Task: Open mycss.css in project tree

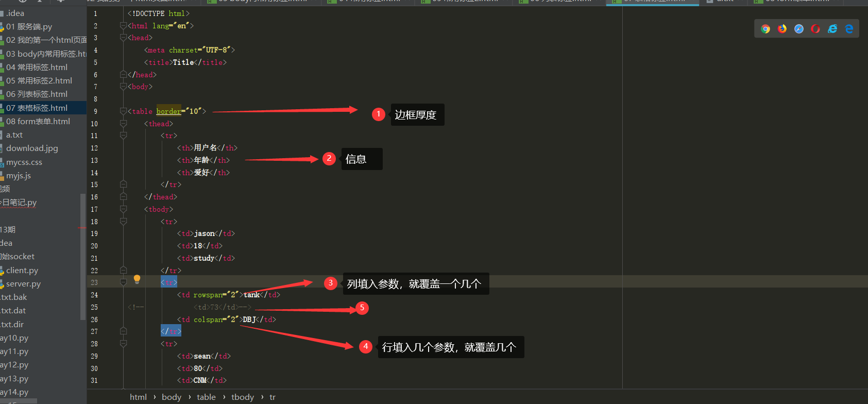Action: click(24, 162)
